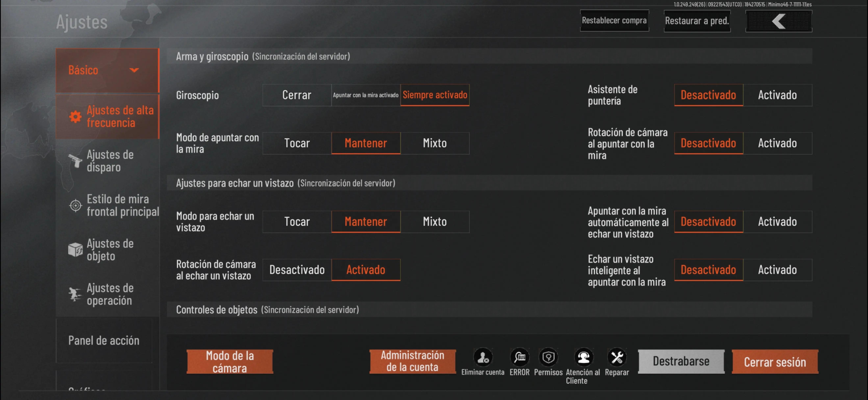Click the soldier icon for Ajustes de operación

tap(75, 294)
